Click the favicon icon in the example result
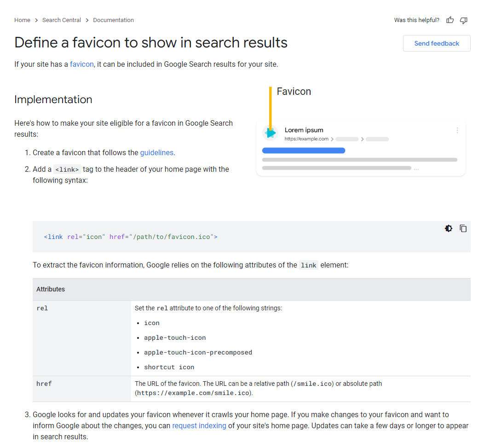The height and width of the screenshot is (448, 484). [271, 133]
